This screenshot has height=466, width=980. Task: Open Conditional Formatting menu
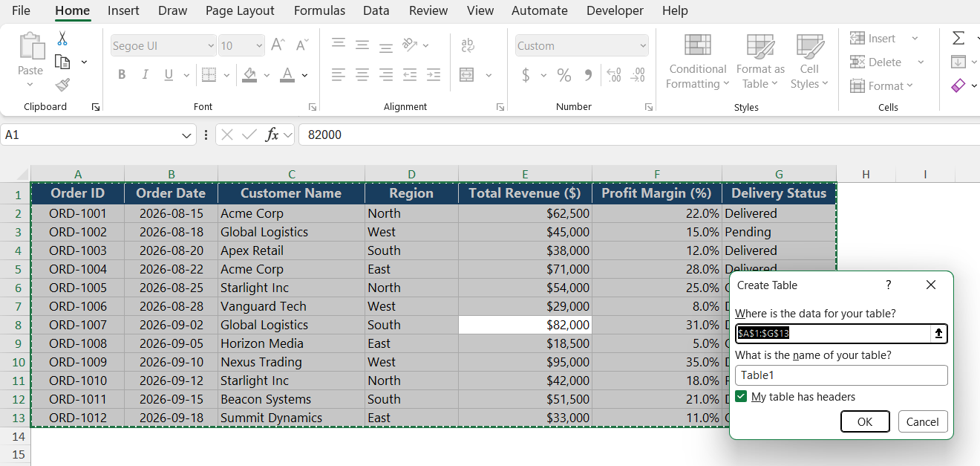pyautogui.click(x=697, y=62)
